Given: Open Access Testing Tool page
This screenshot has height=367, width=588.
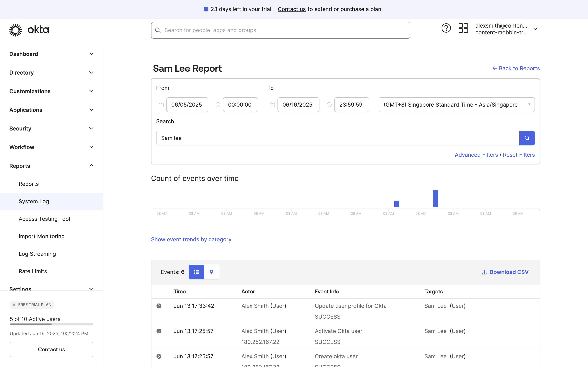Looking at the screenshot, I should pos(44,219).
